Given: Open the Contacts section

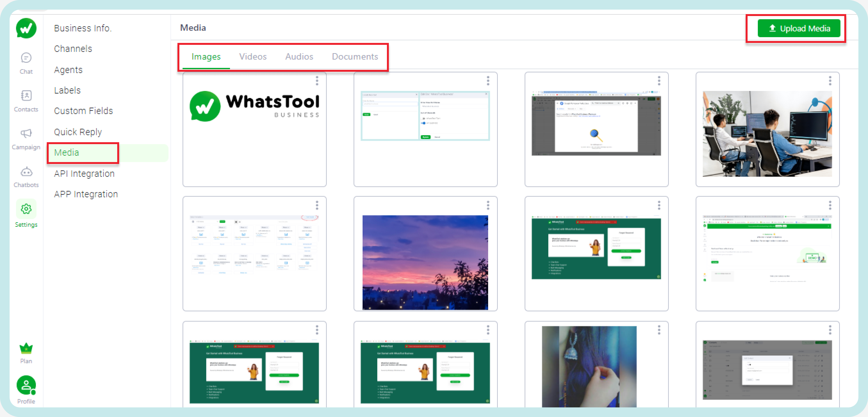Looking at the screenshot, I should coord(26,101).
